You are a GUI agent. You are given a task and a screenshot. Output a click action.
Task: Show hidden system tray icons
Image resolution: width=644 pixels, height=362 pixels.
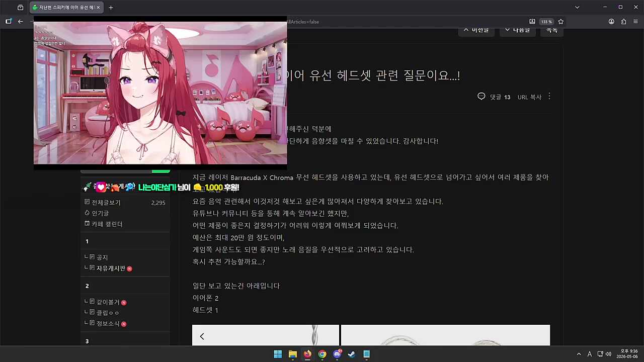click(579, 354)
